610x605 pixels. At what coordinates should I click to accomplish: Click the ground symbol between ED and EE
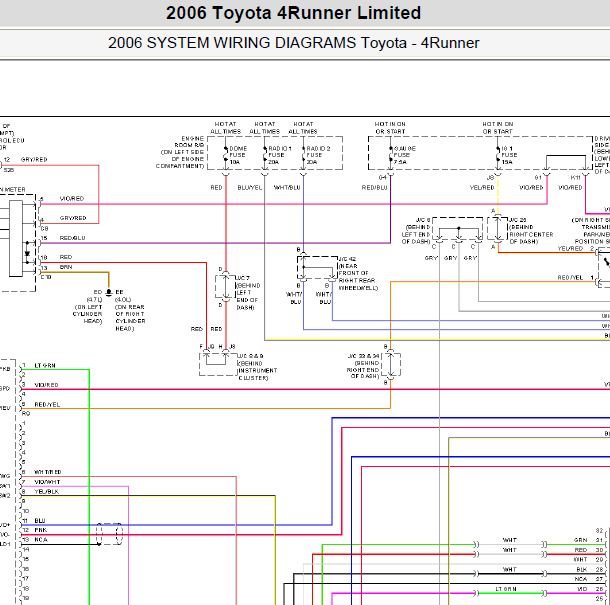coord(109,292)
